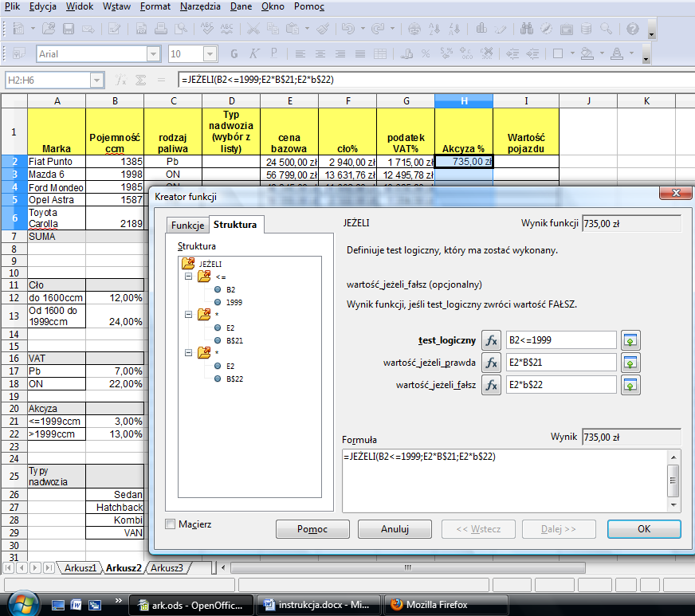Viewport: 695px width, 616px height.
Task: Open the Page Preview icon
Action: click(x=181, y=29)
